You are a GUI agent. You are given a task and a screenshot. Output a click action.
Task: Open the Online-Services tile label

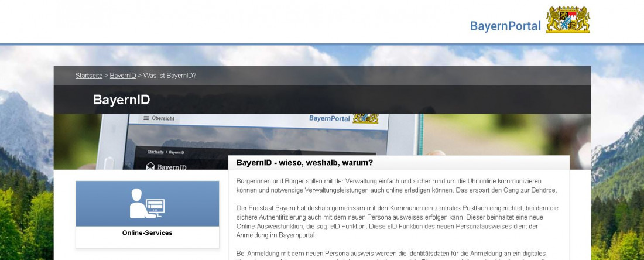(x=147, y=233)
